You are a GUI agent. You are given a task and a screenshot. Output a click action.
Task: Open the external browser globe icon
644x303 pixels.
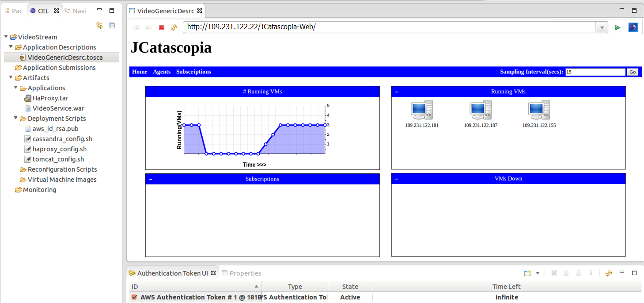(x=633, y=27)
